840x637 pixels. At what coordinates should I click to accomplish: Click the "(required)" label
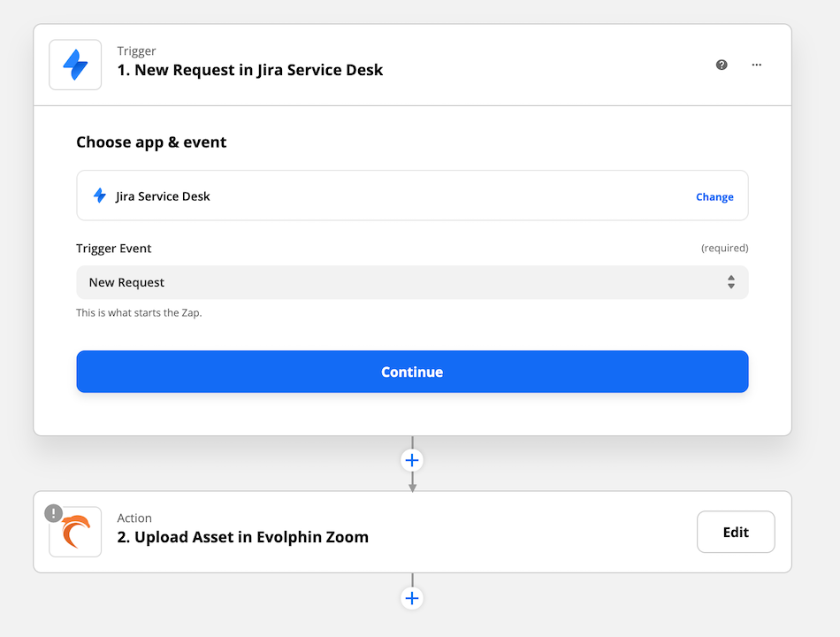coord(724,248)
